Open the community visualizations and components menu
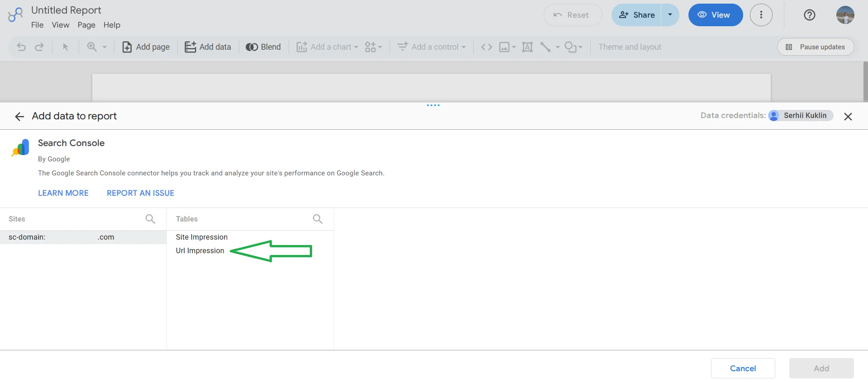Image resolution: width=868 pixels, height=382 pixels. (373, 47)
